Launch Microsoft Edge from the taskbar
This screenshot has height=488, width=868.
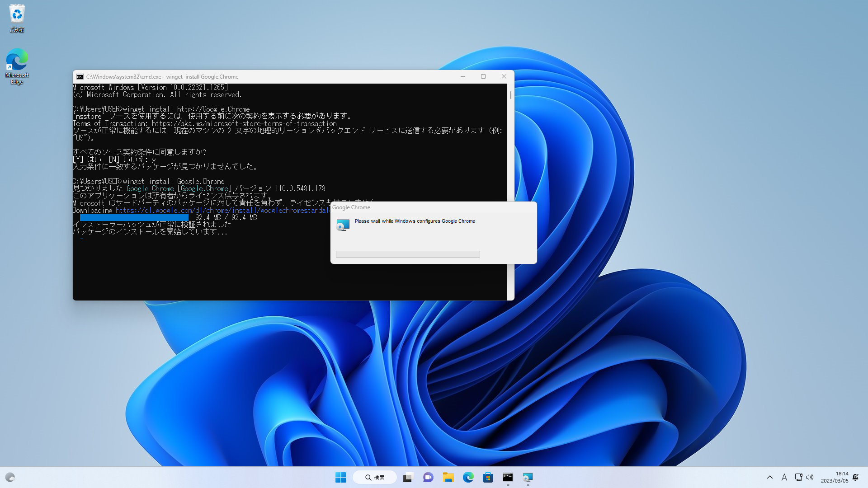[468, 477]
